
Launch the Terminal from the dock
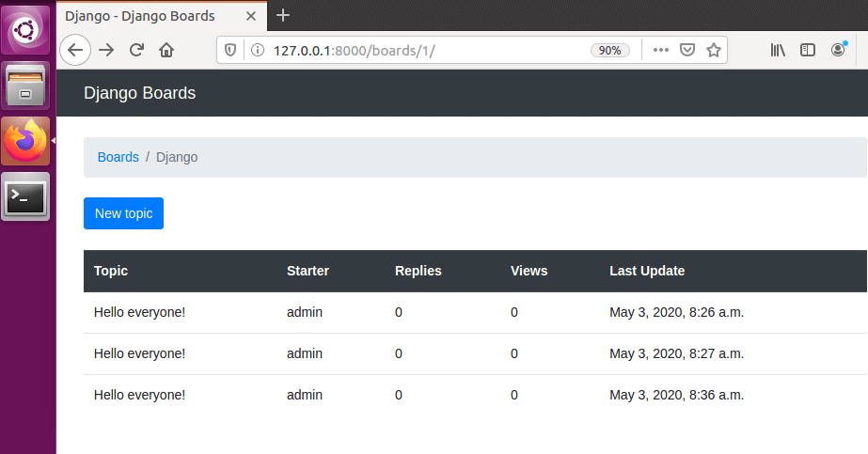click(25, 196)
